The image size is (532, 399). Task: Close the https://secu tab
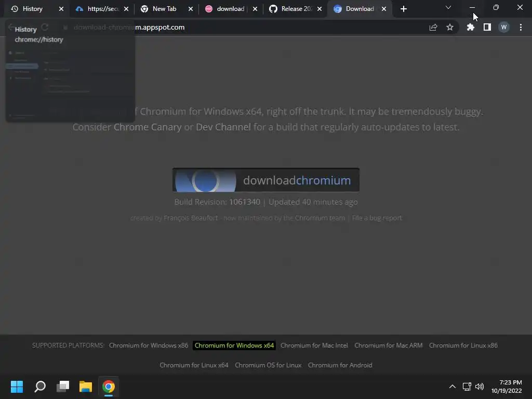click(126, 9)
